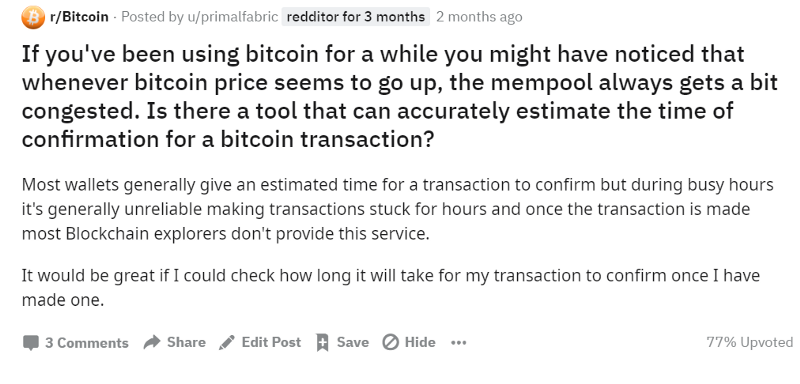Image resolution: width=800 pixels, height=384 pixels.
Task: Open the three-dot more options menu
Action: tap(459, 343)
